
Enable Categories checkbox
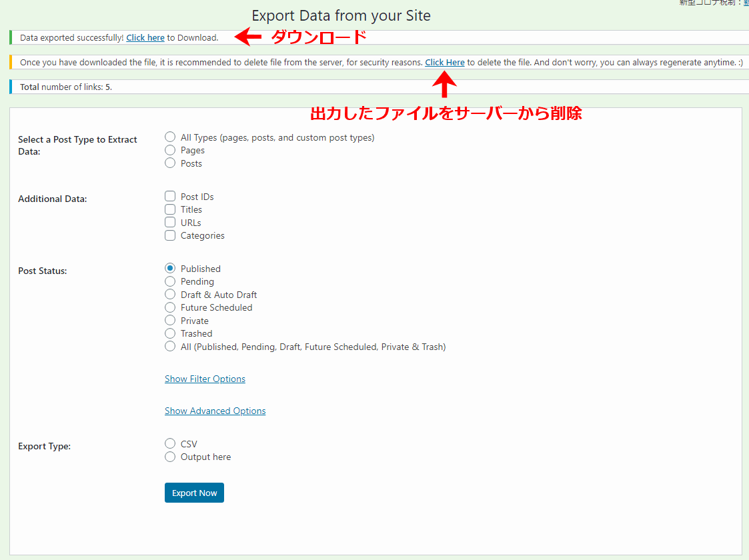(170, 235)
